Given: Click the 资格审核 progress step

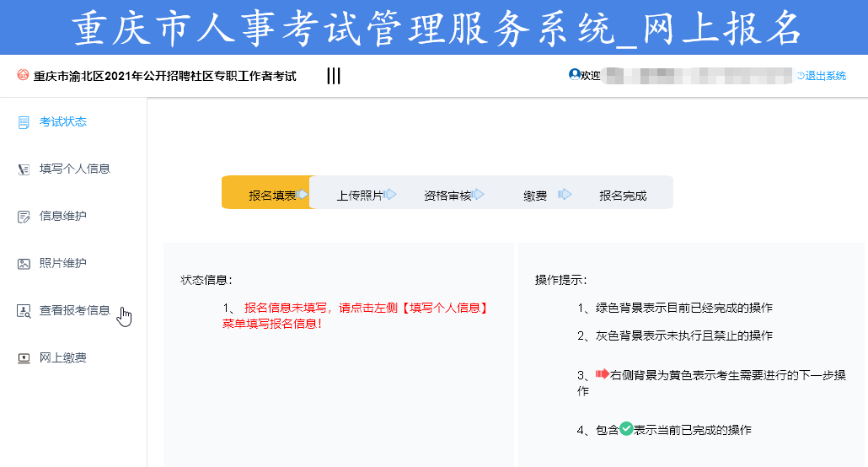Looking at the screenshot, I should coord(447,196).
